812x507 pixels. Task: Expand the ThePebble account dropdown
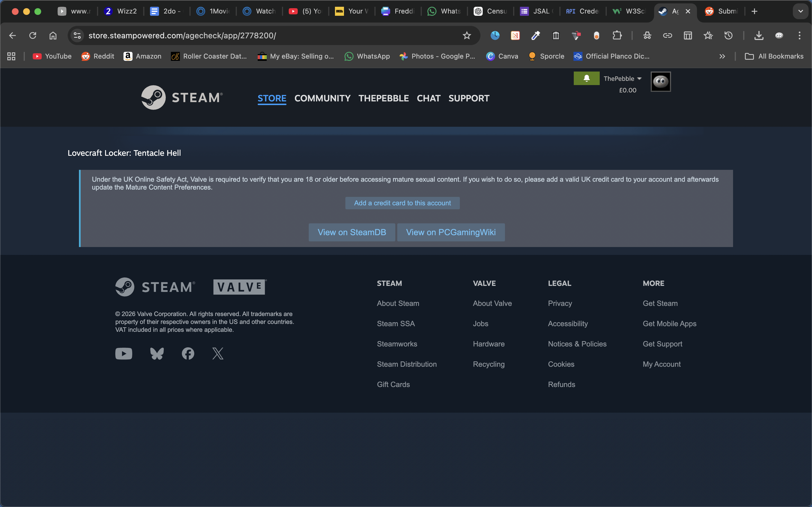tap(623, 79)
